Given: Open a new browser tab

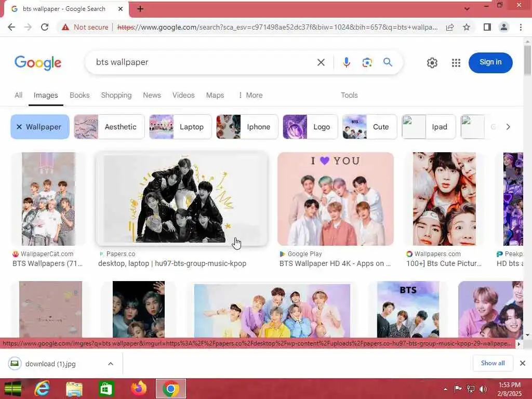Looking at the screenshot, I should (x=140, y=9).
